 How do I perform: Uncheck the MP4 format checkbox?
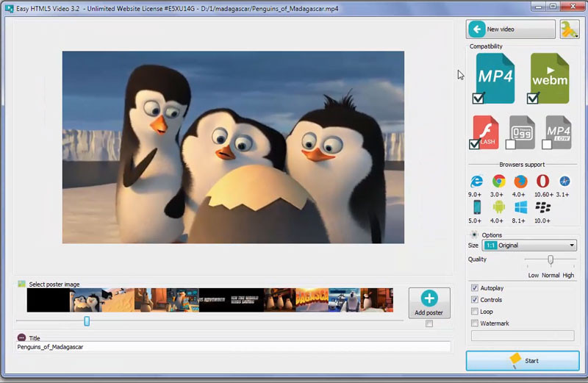(x=478, y=99)
